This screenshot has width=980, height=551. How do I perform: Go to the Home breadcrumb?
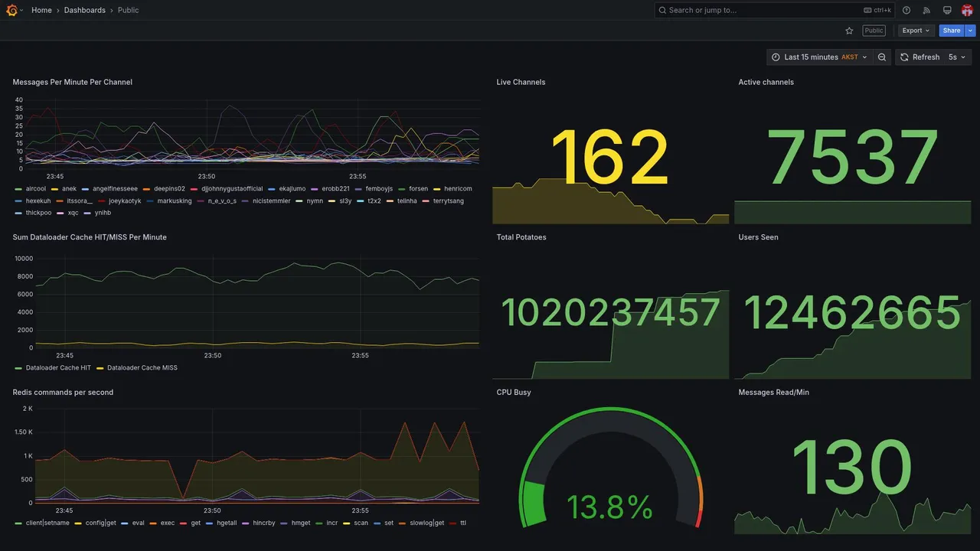(x=41, y=10)
